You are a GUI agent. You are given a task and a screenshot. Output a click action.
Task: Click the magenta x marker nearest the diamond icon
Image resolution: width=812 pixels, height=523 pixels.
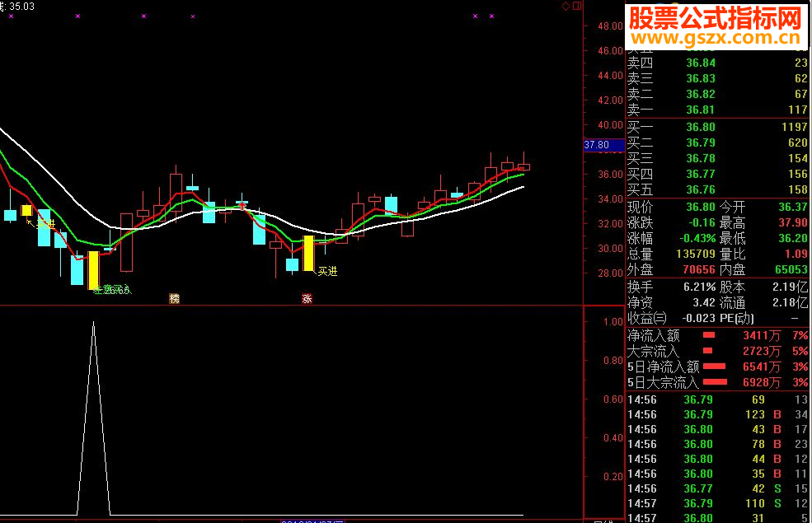coord(491,16)
